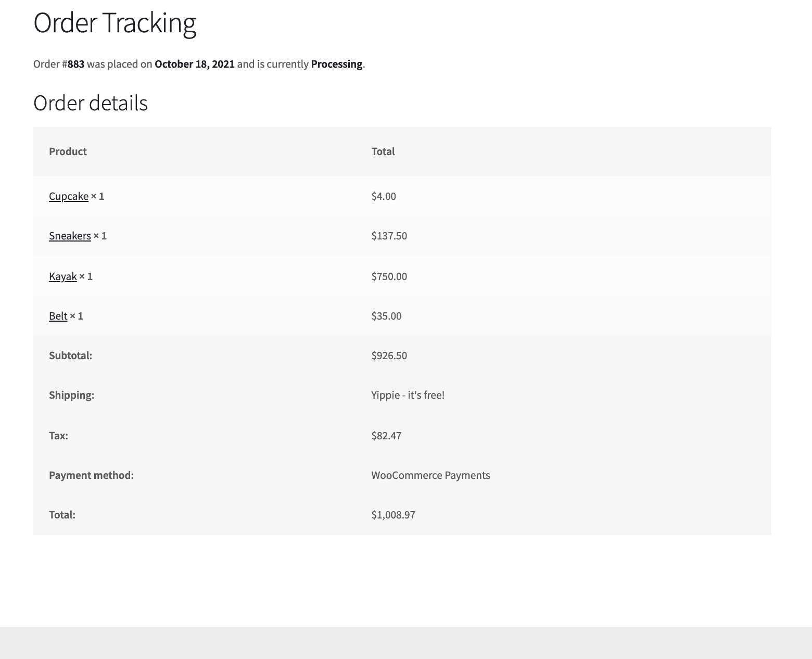Click the Order details heading
Image resolution: width=812 pixels, height=659 pixels.
[91, 103]
